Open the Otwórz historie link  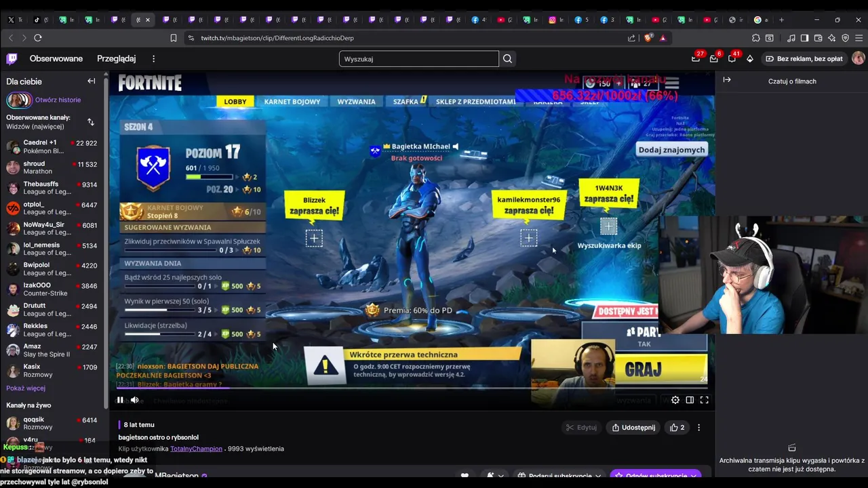coord(58,100)
